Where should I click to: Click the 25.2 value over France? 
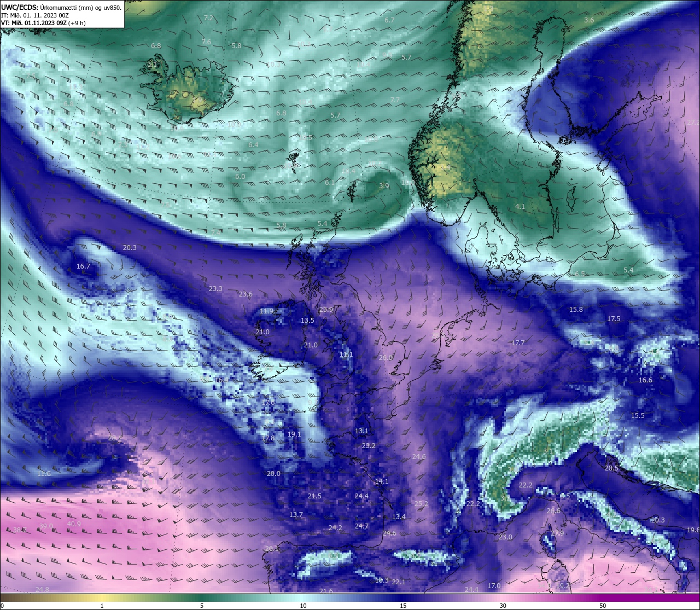[x=421, y=504]
